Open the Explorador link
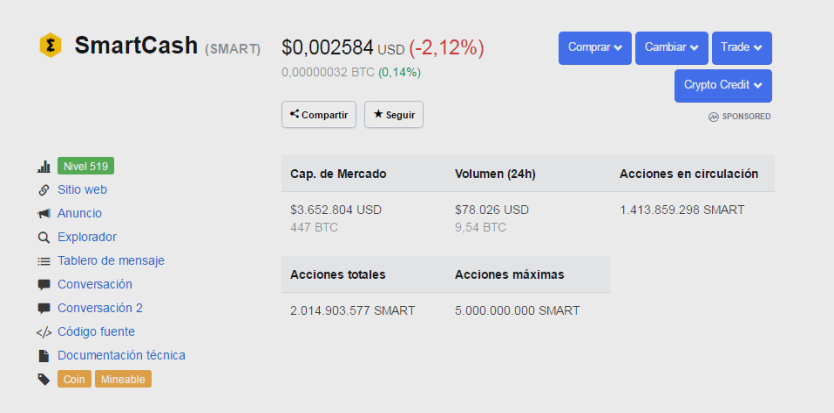The height and width of the screenshot is (413, 834). click(x=87, y=237)
